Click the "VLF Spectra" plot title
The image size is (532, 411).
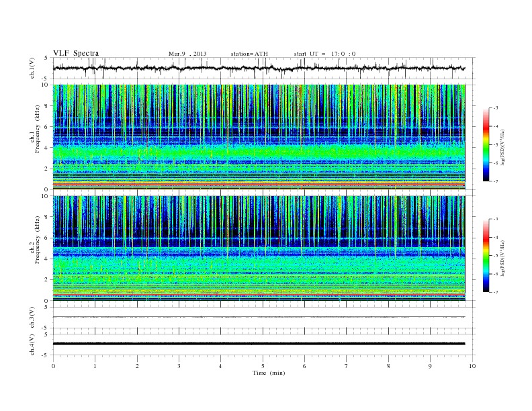pyautogui.click(x=76, y=53)
